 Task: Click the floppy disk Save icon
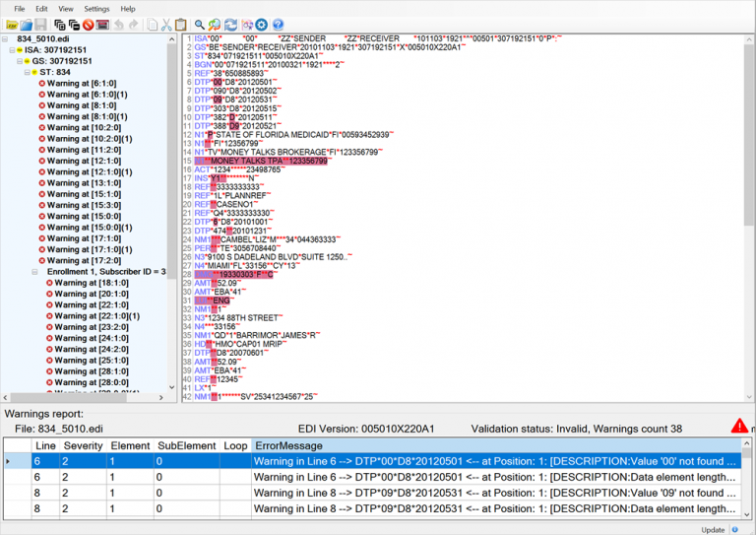[40, 25]
